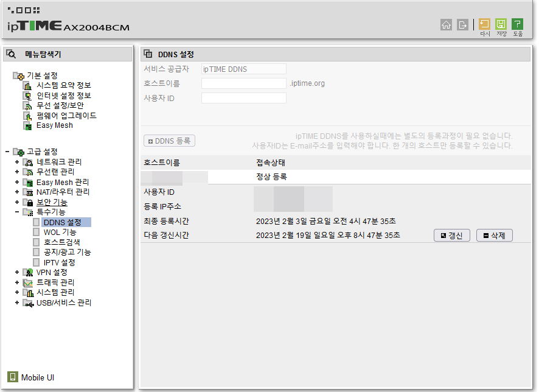Open 무선 설정/보안 page
The width and height of the screenshot is (539, 392).
pyautogui.click(x=60, y=105)
